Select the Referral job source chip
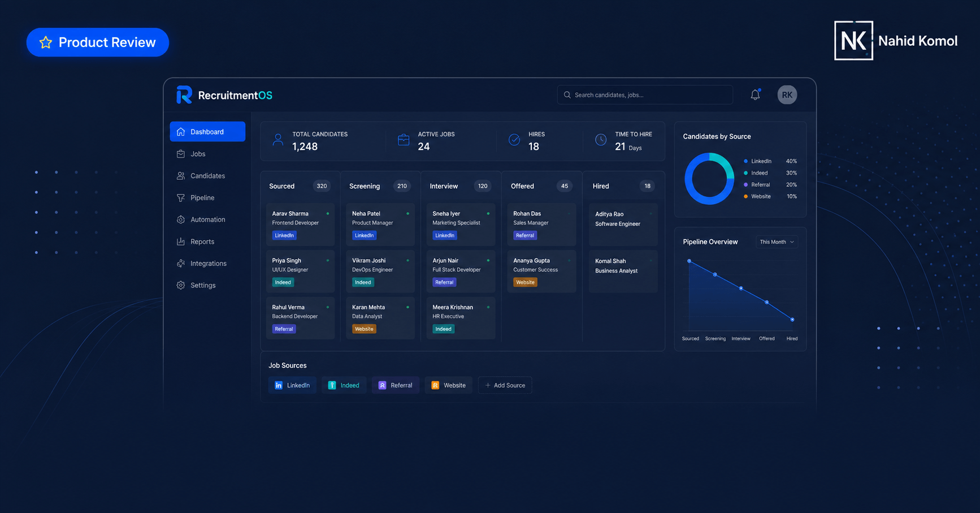 click(x=396, y=385)
